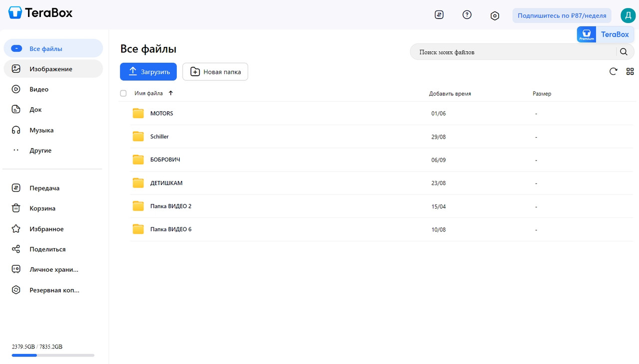Click the date 29/08 in Schiller row
Screen dimensions: 639x364
tap(438, 137)
